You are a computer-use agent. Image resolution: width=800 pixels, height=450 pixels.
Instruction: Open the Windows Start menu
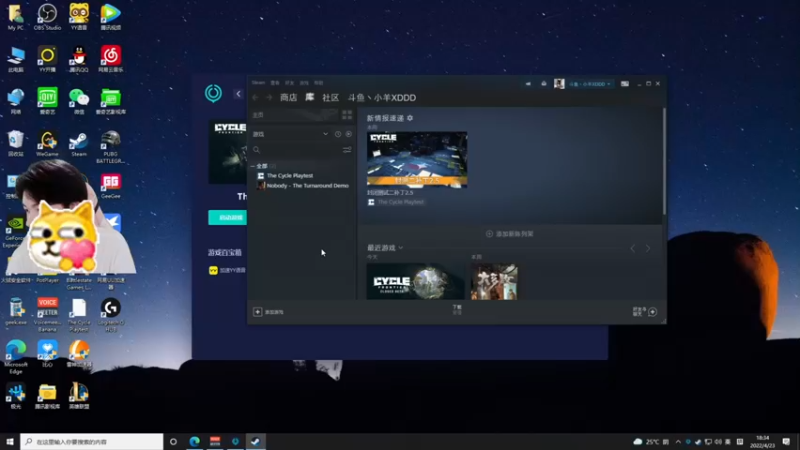[x=10, y=441]
